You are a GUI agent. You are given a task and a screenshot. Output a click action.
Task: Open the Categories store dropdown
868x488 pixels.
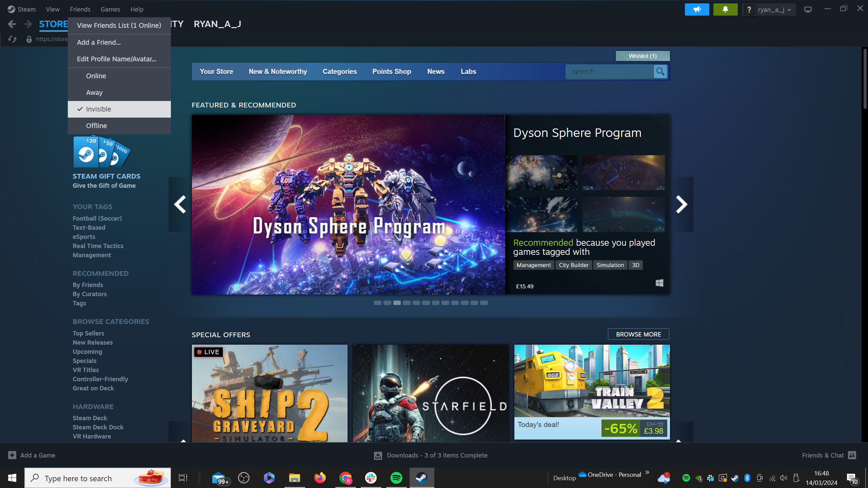point(339,72)
